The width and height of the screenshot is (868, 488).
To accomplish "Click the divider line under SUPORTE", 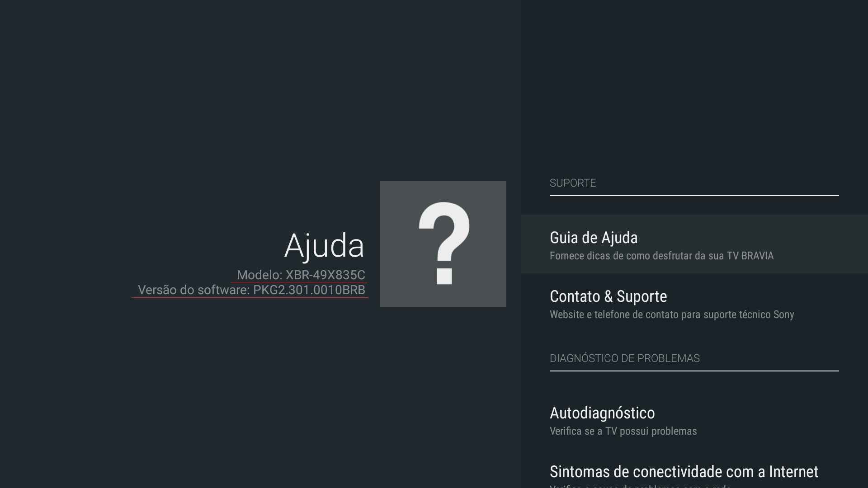I will (694, 196).
